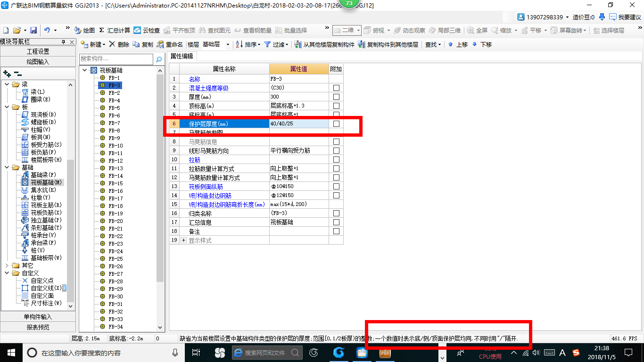Switch to 单构件输入 section
Screen dimensions: 644x362
pyautogui.click(x=38, y=317)
